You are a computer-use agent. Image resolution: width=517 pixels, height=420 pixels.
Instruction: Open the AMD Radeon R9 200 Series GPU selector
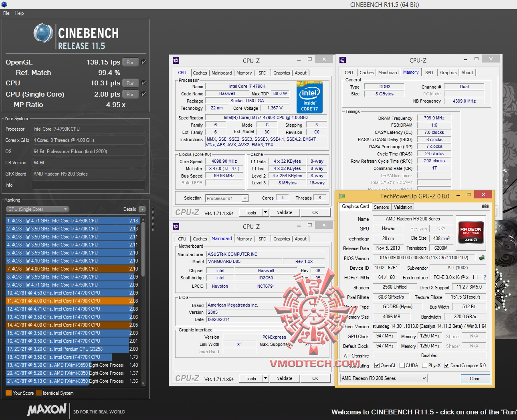click(384, 378)
